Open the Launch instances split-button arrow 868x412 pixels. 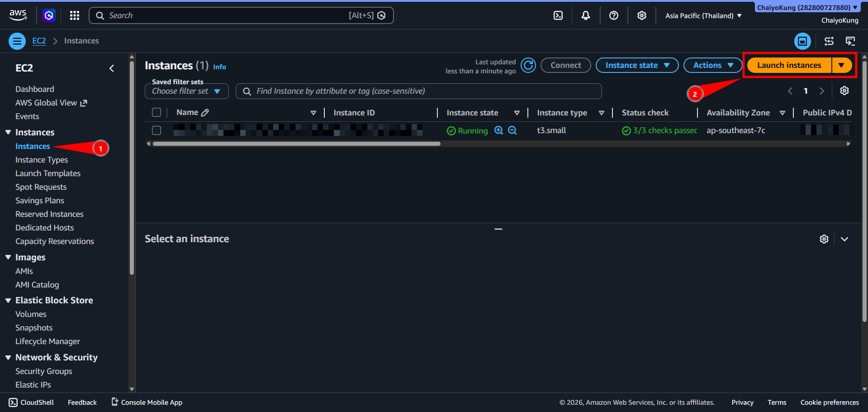click(x=841, y=65)
